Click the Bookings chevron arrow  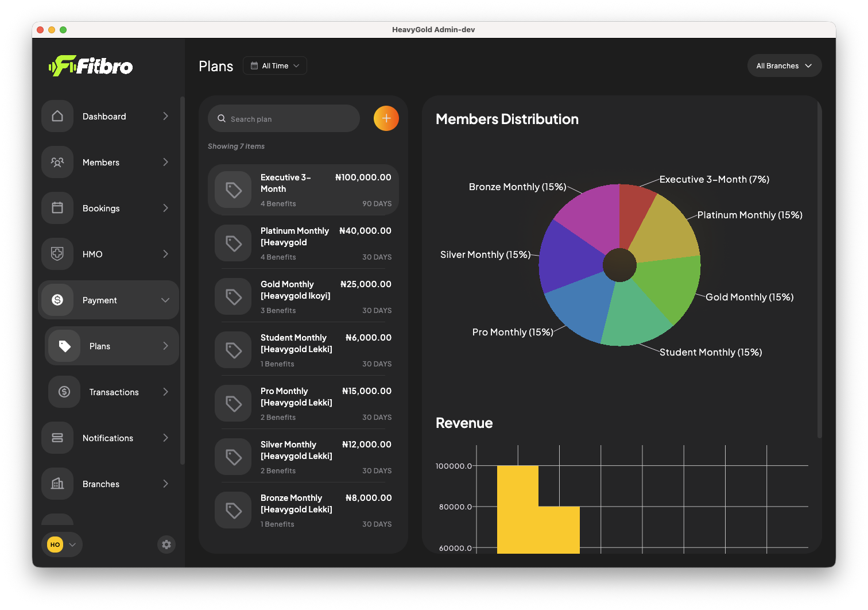[x=165, y=208]
